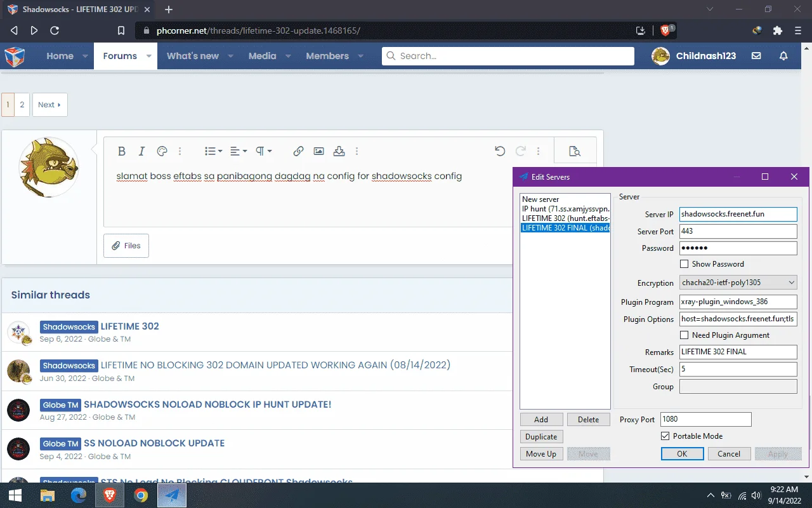Open the What's new tab
This screenshot has width=812, height=508.
(x=193, y=56)
